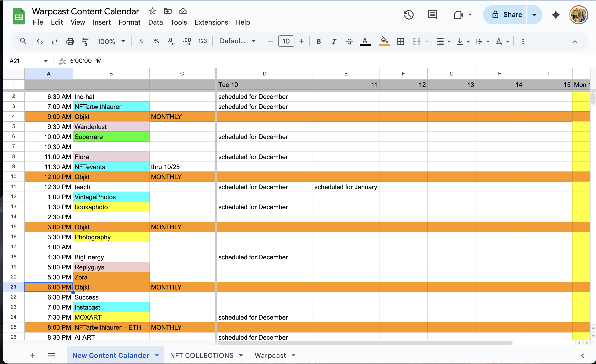The width and height of the screenshot is (596, 364).
Task: Select the 'scheduled for January' cell
Action: pos(346,187)
